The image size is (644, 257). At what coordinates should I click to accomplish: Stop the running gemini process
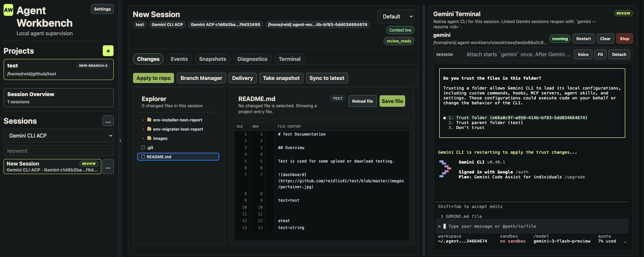click(624, 39)
